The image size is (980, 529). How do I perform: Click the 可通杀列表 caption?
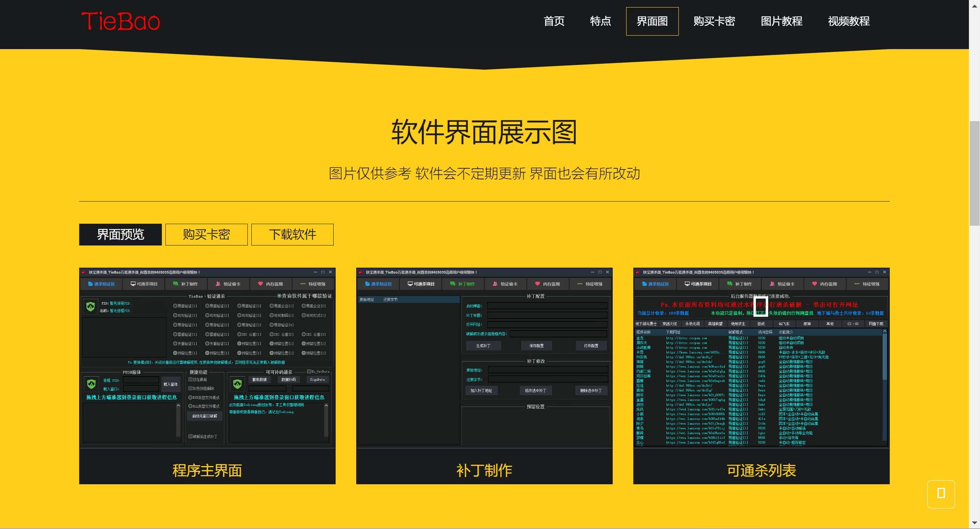tap(761, 470)
